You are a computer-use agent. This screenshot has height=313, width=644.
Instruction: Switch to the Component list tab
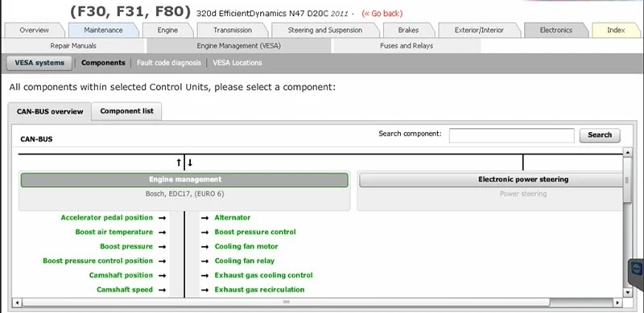126,111
